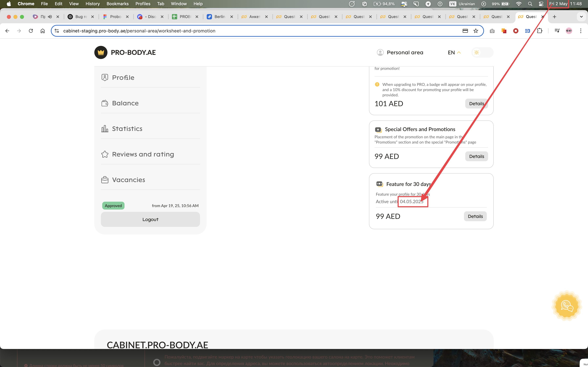The image size is (588, 367).
Task: Bookmark page with the star icon
Action: (x=476, y=31)
